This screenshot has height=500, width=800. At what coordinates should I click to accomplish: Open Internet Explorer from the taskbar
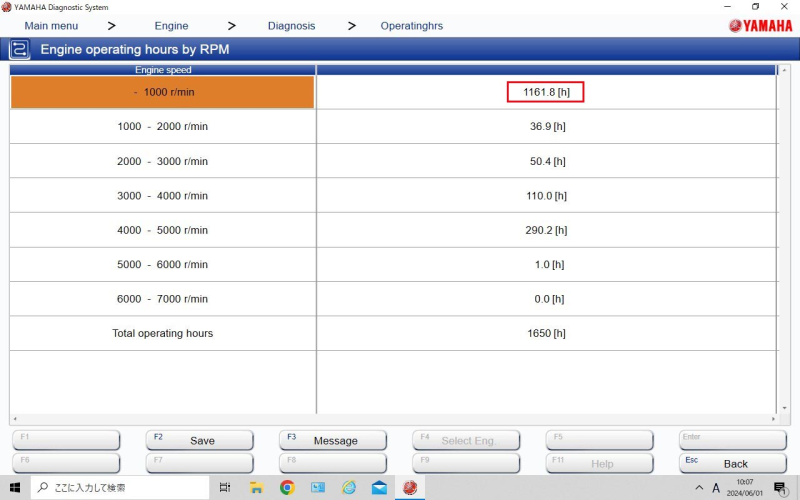[348, 487]
